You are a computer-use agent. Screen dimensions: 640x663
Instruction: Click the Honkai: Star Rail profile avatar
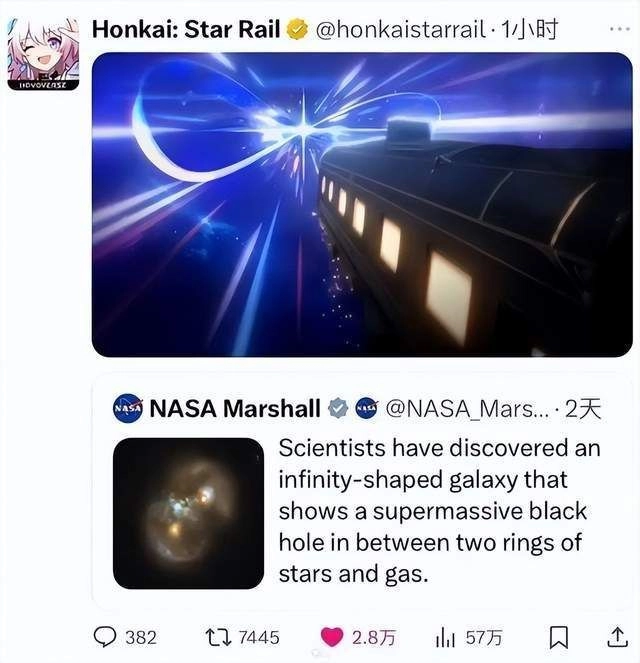click(x=40, y=53)
